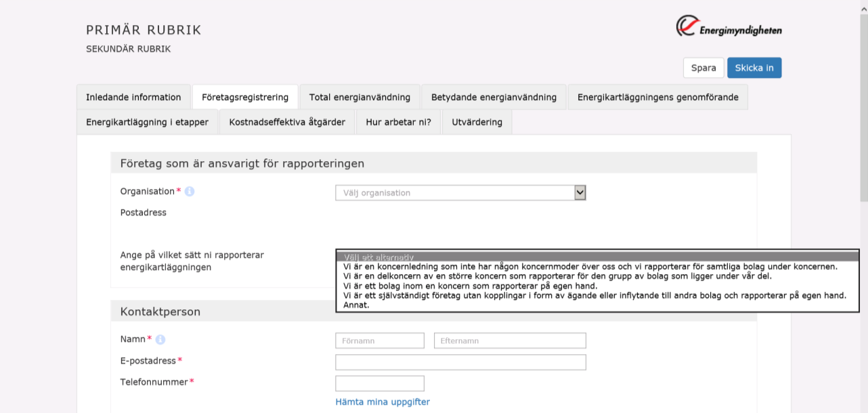
Task: Select option 'Vi är en koncernledning...'
Action: click(597, 266)
